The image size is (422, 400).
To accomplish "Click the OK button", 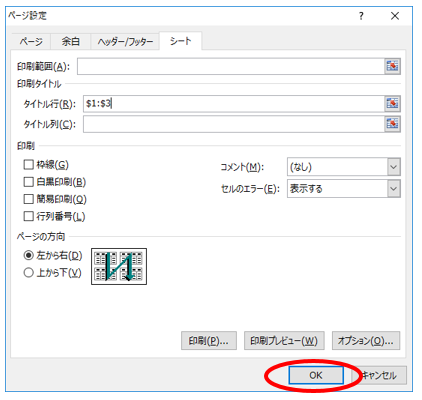I will click(316, 375).
